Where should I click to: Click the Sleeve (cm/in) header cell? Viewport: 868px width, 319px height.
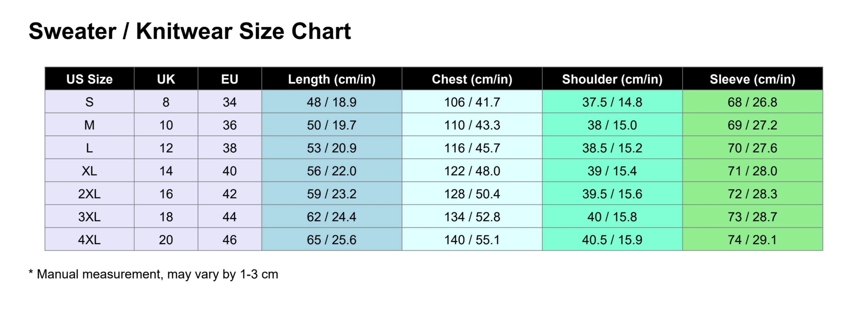pos(752,79)
